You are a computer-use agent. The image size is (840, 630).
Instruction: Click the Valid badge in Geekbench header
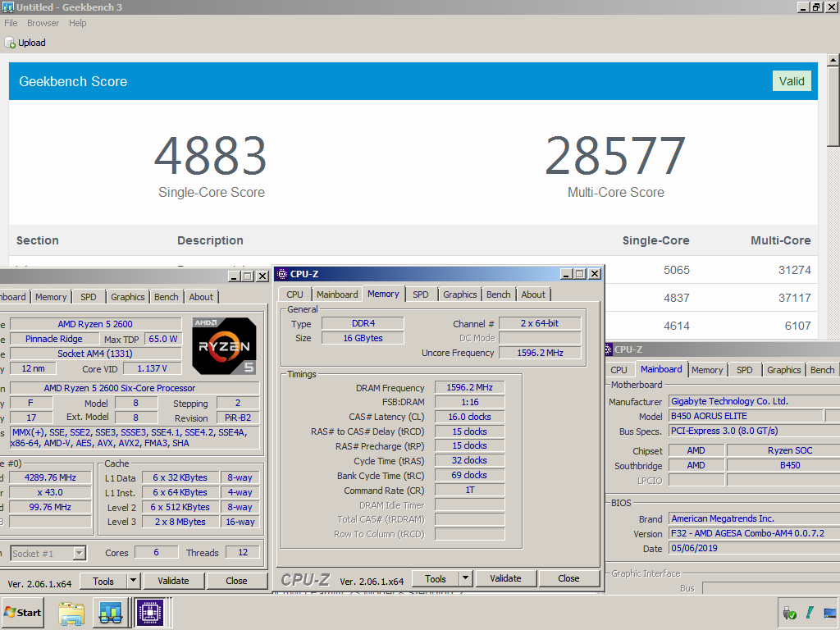[x=792, y=81]
